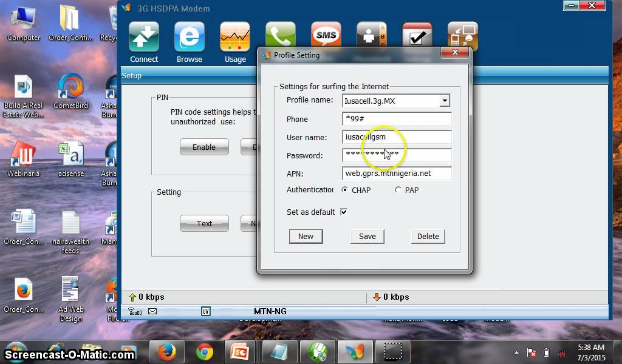Screen dimensions: 622x364
Task: Launch Webinaria desktop shortcut
Action: [x=24, y=159]
